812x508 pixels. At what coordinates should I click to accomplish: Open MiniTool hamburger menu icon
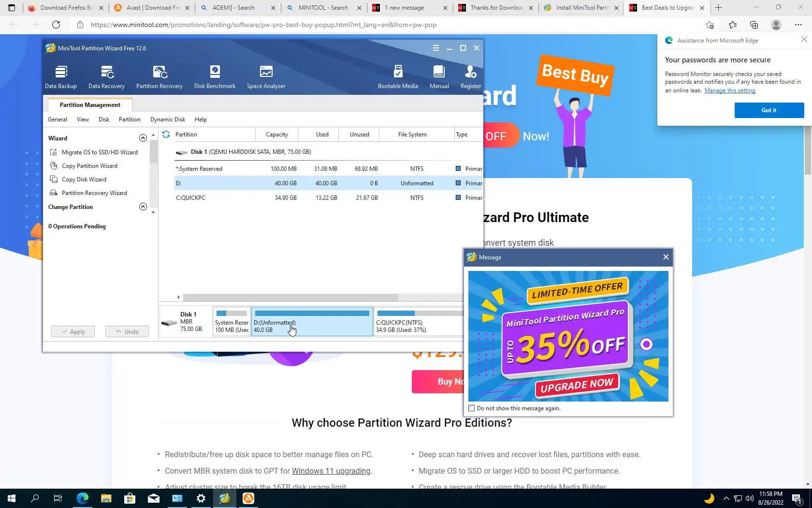tap(435, 48)
